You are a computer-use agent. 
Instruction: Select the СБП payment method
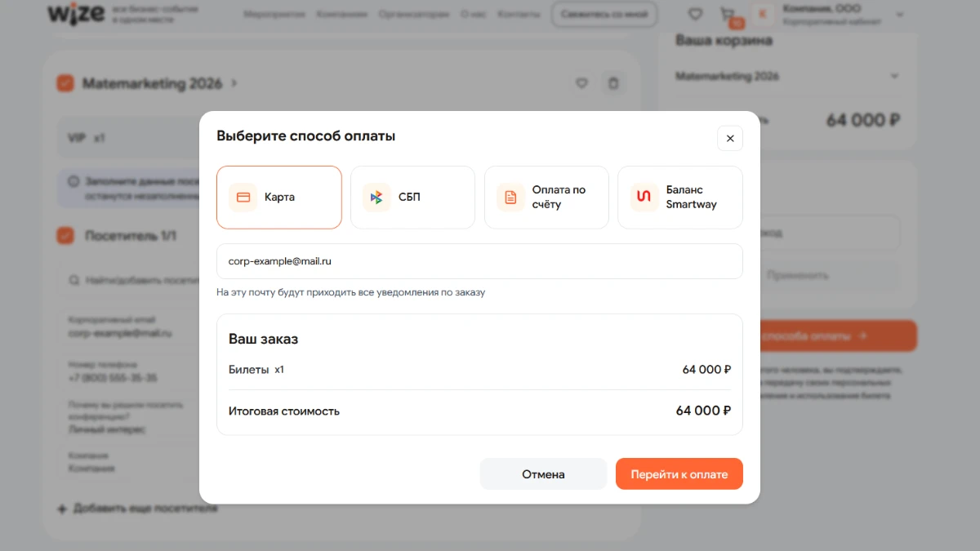412,198
